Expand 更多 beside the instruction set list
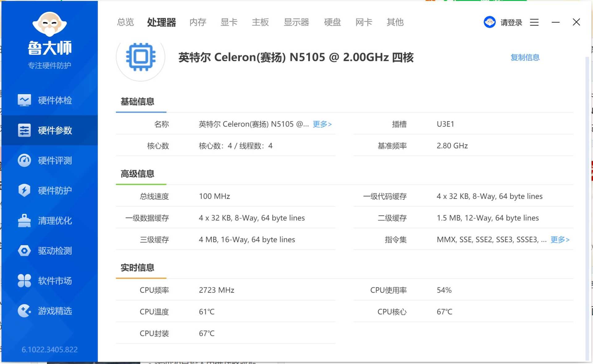Screen dimensions: 593x364 click(x=560, y=240)
